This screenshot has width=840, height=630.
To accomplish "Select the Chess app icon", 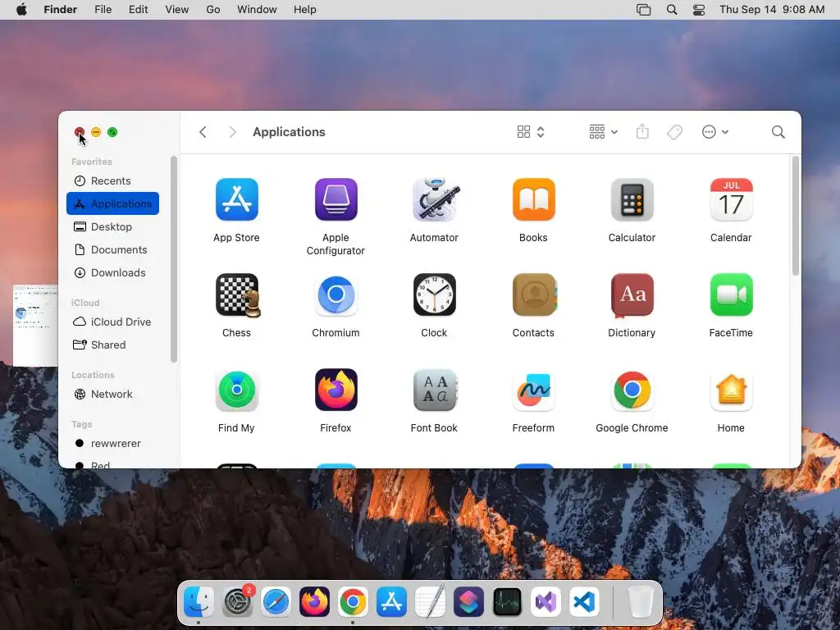I will point(237,294).
